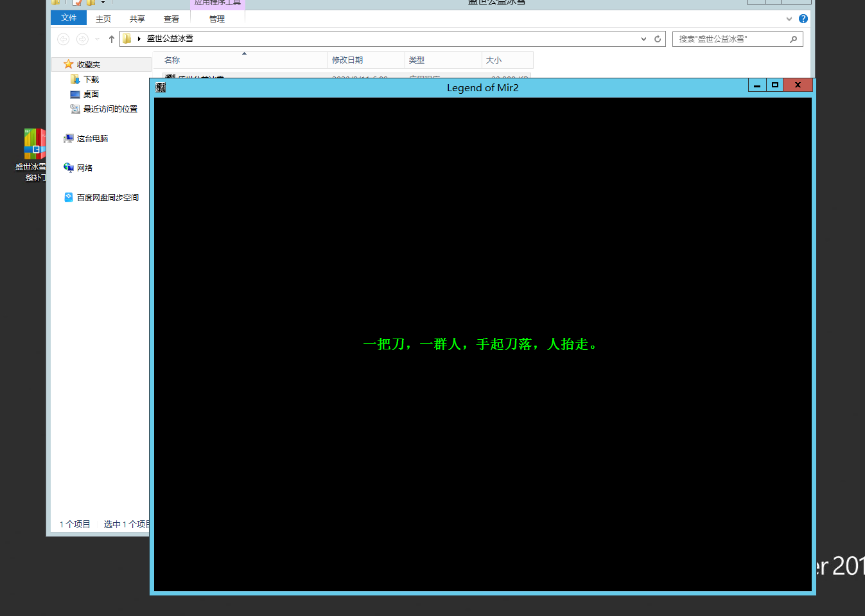Click the search box for 盛世公益冰雪
Screen dimensions: 865x616
coord(731,39)
